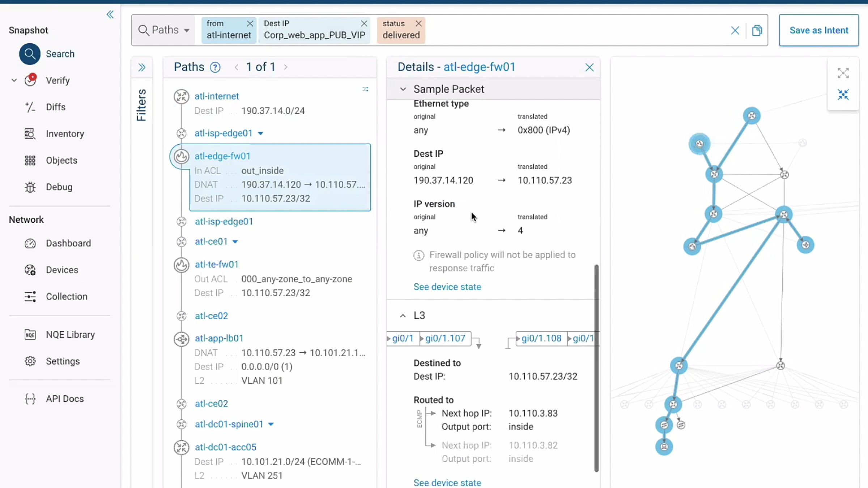Collapse the Sample Packet section
Viewport: 868px width, 488px height.
(x=403, y=89)
